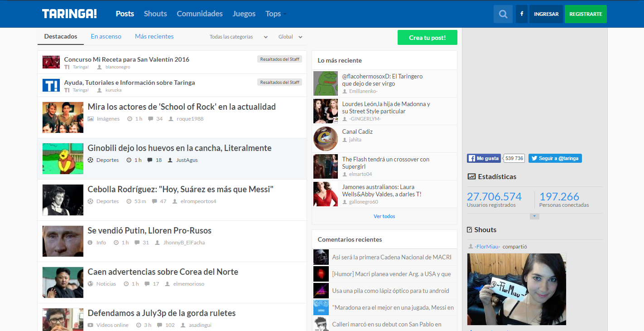This screenshot has width=644, height=331.
Task: Click the Imágenes category icon on School of Rock post
Action: pyautogui.click(x=91, y=119)
